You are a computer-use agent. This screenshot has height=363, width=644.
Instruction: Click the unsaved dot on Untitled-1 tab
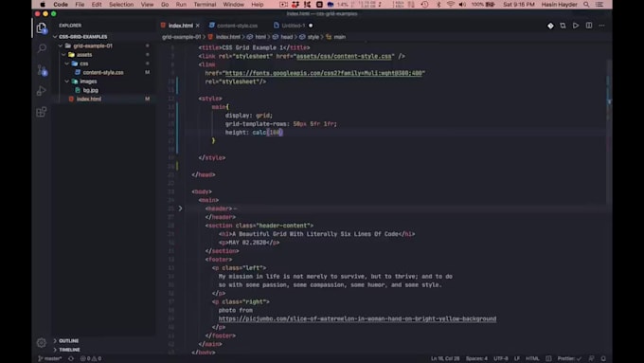point(311,26)
